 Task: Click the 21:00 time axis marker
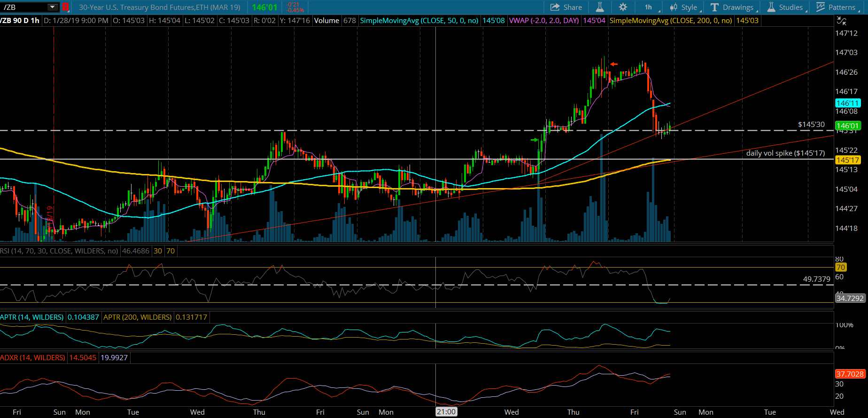(x=446, y=412)
